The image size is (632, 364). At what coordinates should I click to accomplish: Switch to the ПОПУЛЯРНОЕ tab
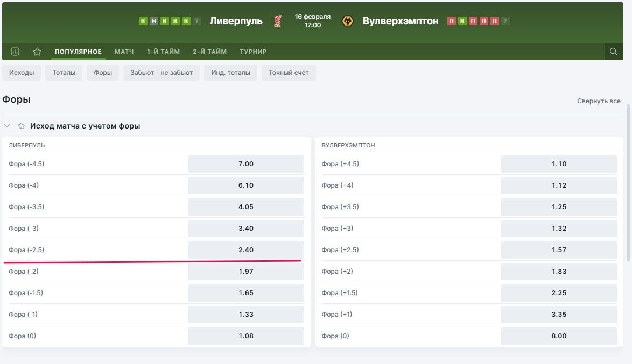[x=78, y=52]
